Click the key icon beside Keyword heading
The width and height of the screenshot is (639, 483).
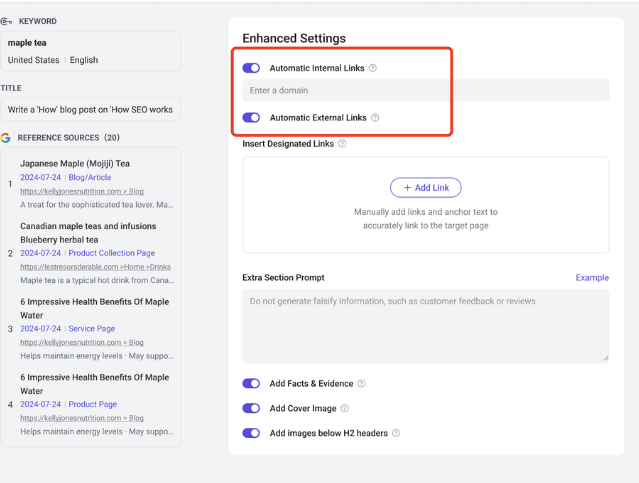tap(7, 21)
